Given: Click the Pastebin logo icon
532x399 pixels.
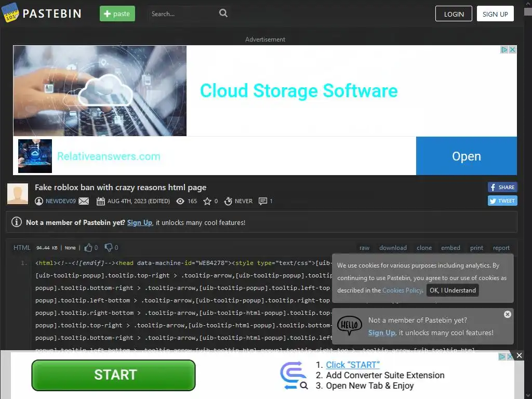Looking at the screenshot, I should (x=10, y=12).
